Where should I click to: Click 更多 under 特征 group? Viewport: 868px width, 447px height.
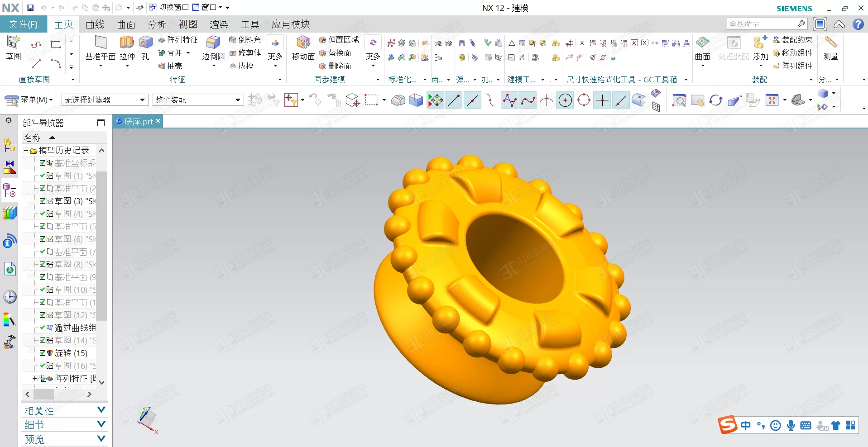coord(275,51)
